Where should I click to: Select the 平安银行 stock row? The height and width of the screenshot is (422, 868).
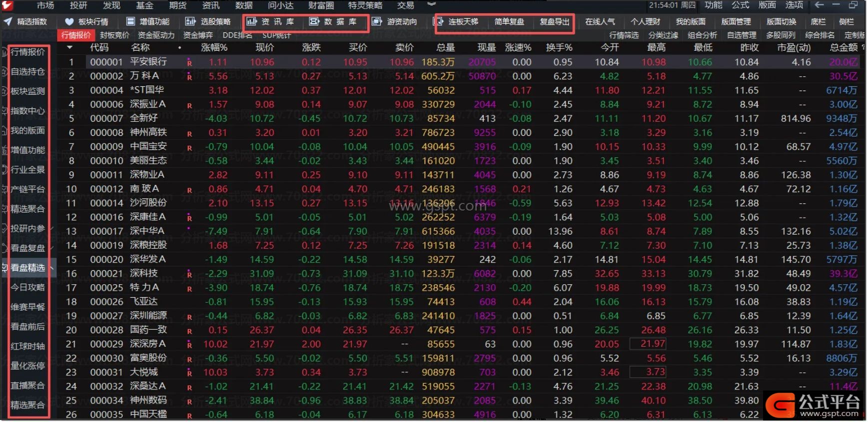tap(148, 62)
